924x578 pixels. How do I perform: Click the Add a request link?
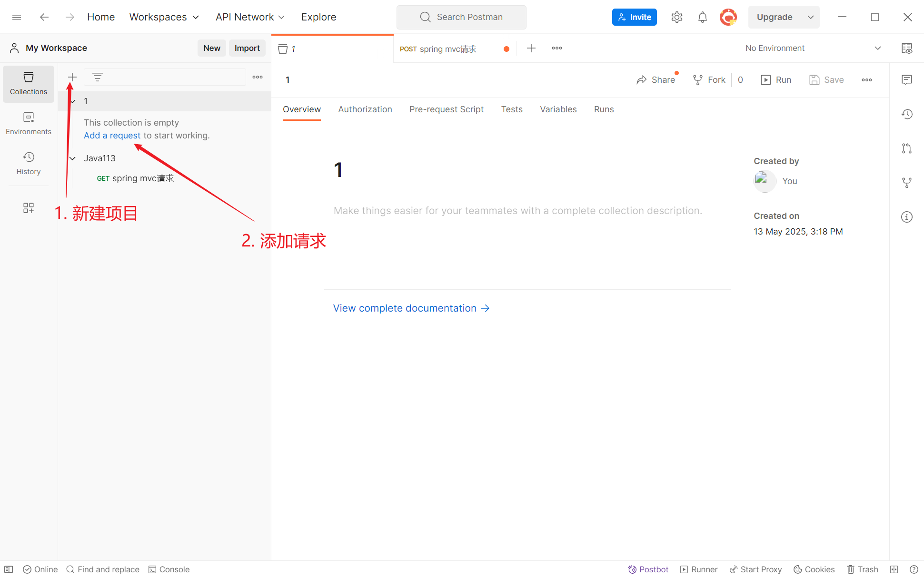(112, 136)
